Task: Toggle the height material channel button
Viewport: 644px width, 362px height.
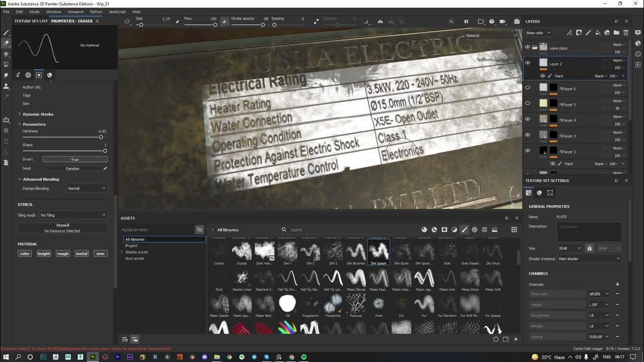Action: click(x=44, y=253)
